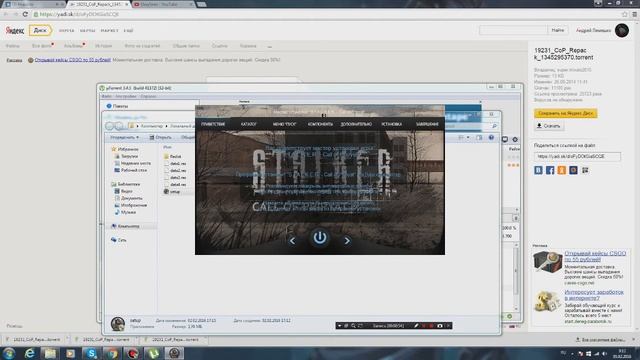Click yellow Save to Yandex Disk button
The image size is (640, 360).
pos(565,113)
